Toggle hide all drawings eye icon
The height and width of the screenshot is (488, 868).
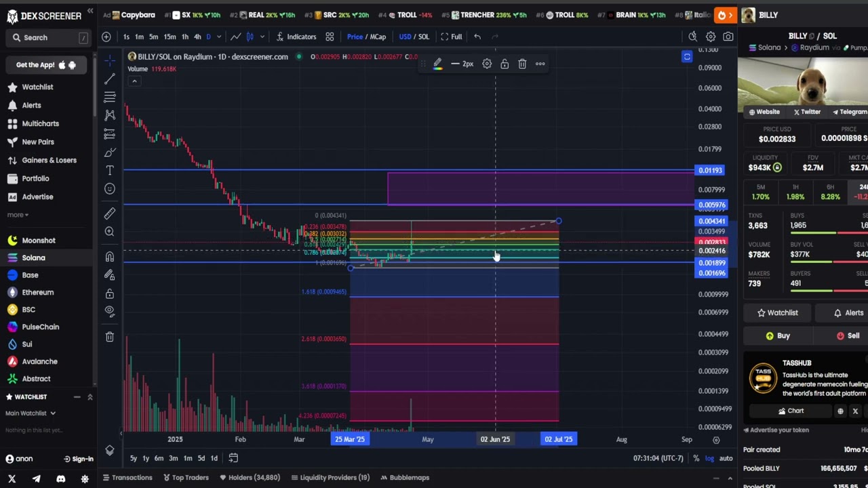point(110,311)
